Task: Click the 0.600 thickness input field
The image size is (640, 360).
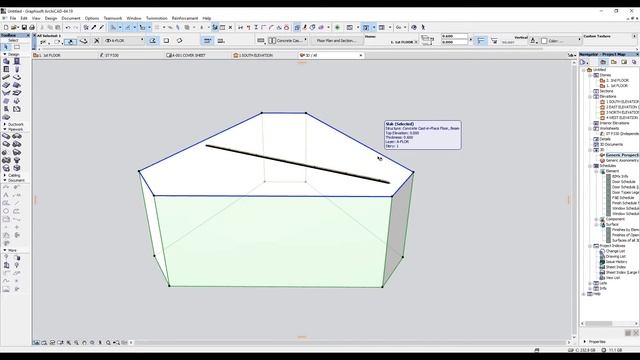Action: tap(454, 36)
